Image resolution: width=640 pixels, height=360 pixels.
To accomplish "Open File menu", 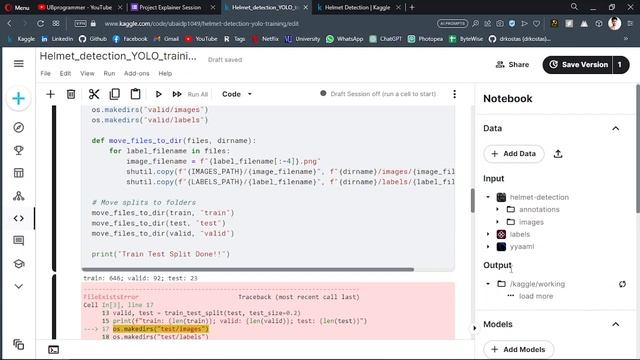I will pos(45,73).
